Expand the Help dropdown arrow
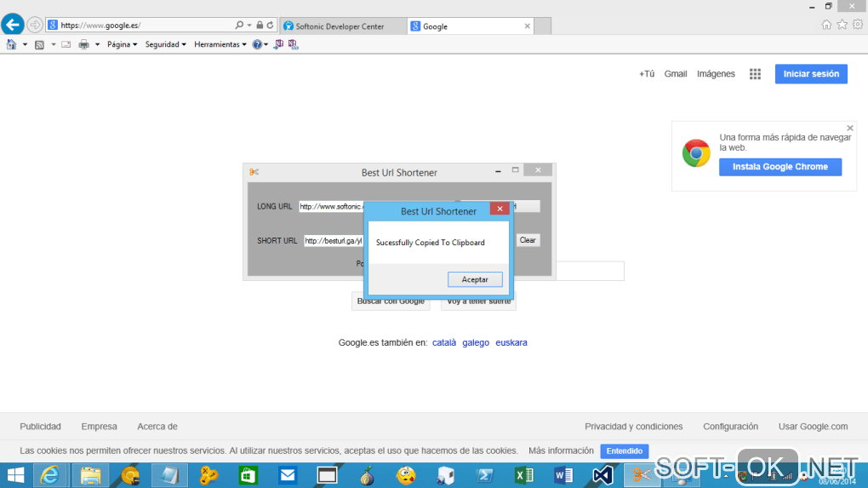Image resolution: width=868 pixels, height=488 pixels. (266, 44)
